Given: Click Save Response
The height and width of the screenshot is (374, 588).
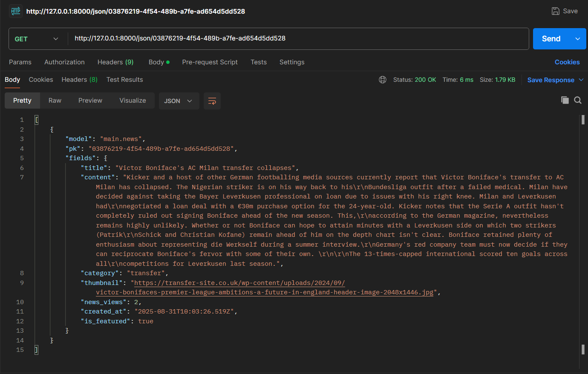Looking at the screenshot, I should click(551, 80).
